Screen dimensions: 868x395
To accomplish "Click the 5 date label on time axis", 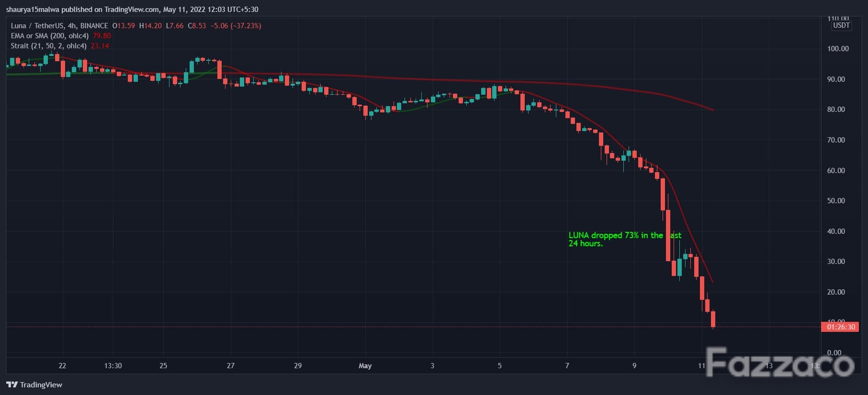I will coord(500,366).
